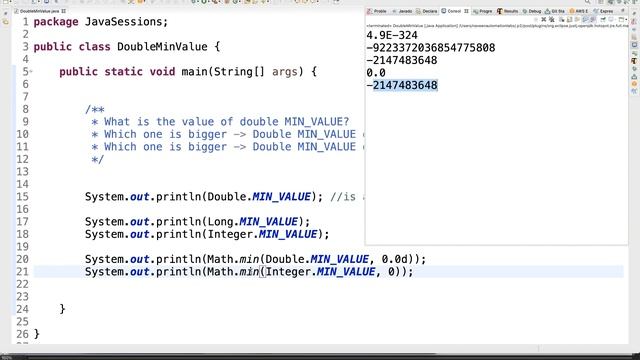Click console output -9223372036854775808
The image size is (640, 360).
[431, 48]
